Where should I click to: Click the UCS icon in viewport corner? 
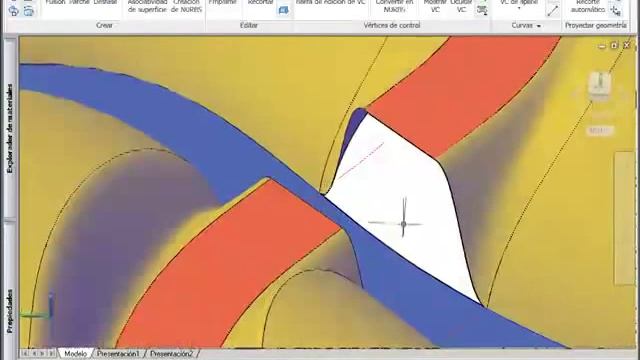[x=38, y=306]
